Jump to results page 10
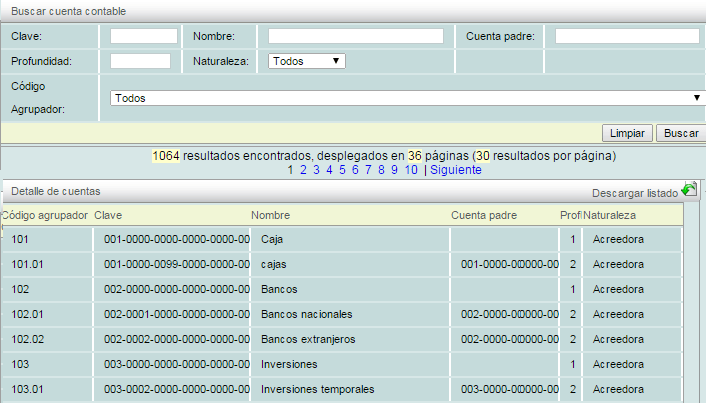The width and height of the screenshot is (706, 403). 411,170
